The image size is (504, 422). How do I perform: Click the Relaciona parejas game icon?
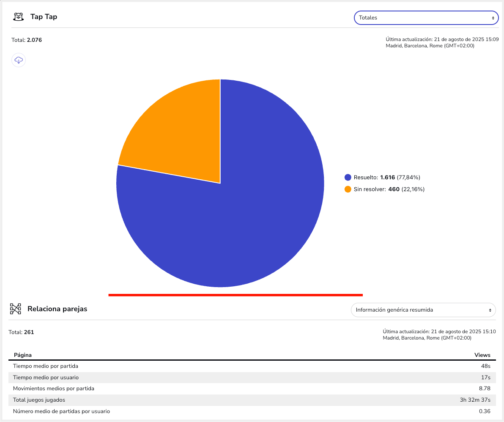click(x=16, y=309)
